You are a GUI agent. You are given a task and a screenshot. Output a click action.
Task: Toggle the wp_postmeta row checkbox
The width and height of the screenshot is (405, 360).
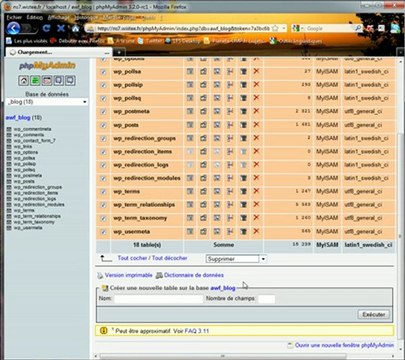[x=103, y=112]
